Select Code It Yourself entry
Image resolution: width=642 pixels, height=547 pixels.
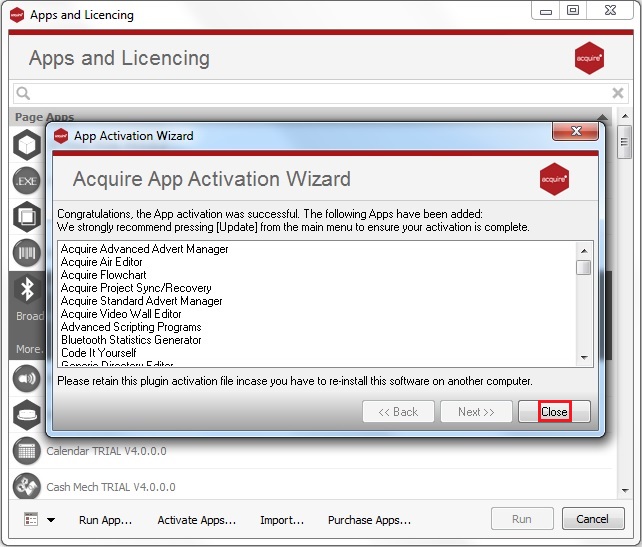click(x=98, y=353)
